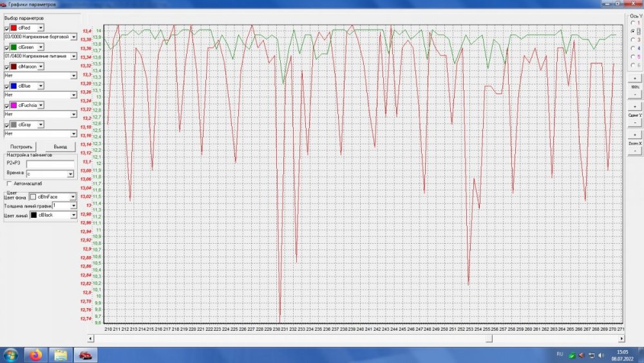Click the minus button below Сдвиг Y

tap(634, 123)
